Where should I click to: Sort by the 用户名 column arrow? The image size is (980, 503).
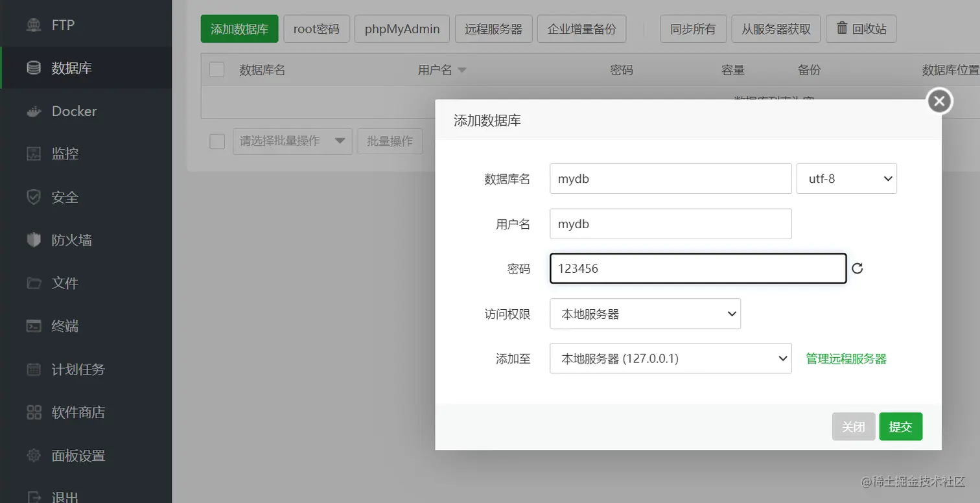point(462,70)
